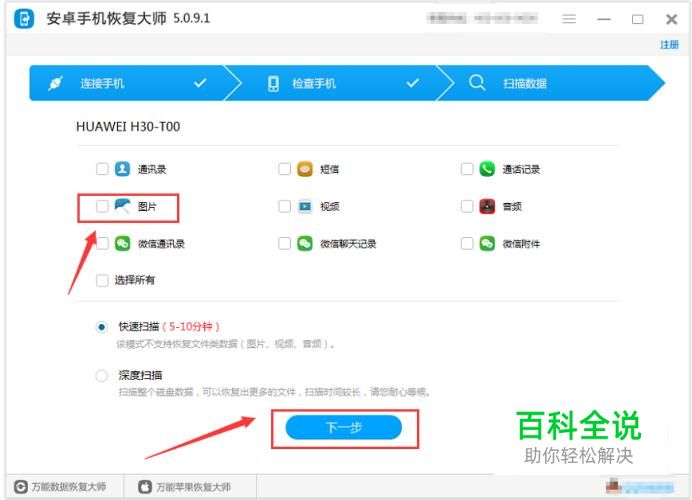Click the 5-10分钟 duration text

pos(191,327)
